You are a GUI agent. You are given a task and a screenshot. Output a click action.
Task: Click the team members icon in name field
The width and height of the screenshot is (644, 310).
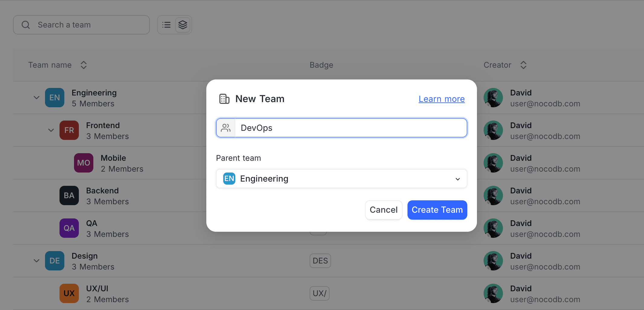pos(226,128)
